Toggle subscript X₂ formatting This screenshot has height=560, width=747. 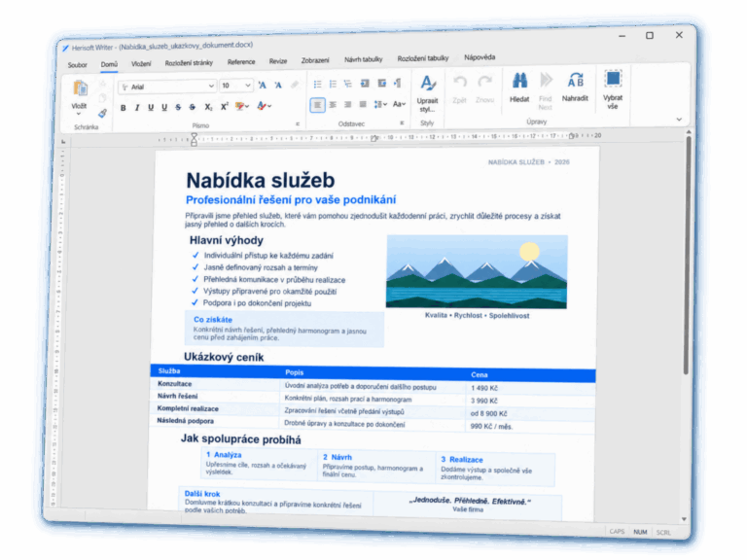(x=209, y=107)
